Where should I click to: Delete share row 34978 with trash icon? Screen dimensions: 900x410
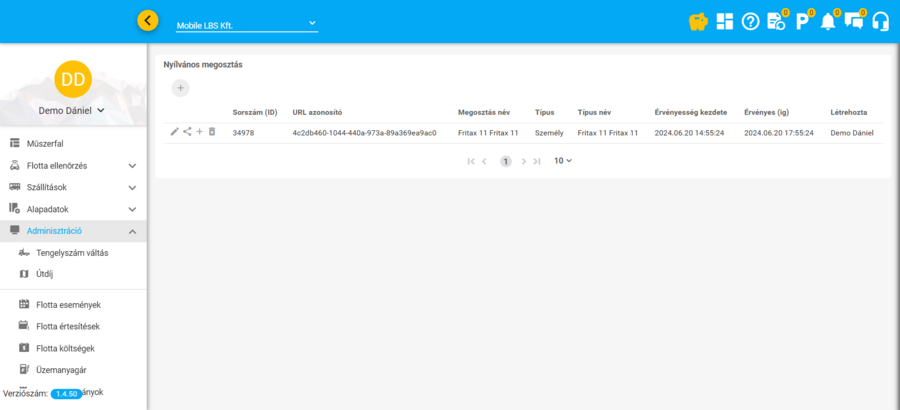click(x=212, y=132)
